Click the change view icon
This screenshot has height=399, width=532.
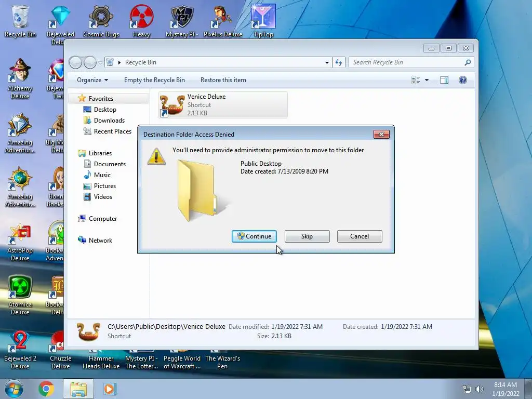(x=416, y=80)
